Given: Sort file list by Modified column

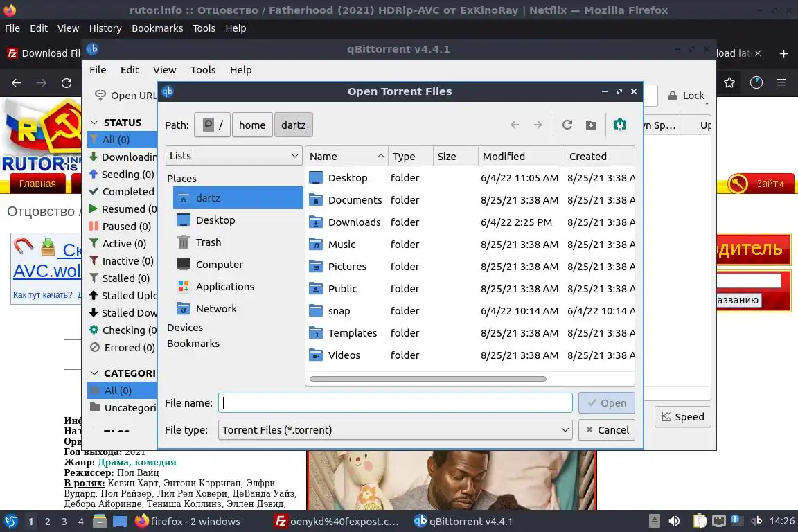Looking at the screenshot, I should pos(521,157).
